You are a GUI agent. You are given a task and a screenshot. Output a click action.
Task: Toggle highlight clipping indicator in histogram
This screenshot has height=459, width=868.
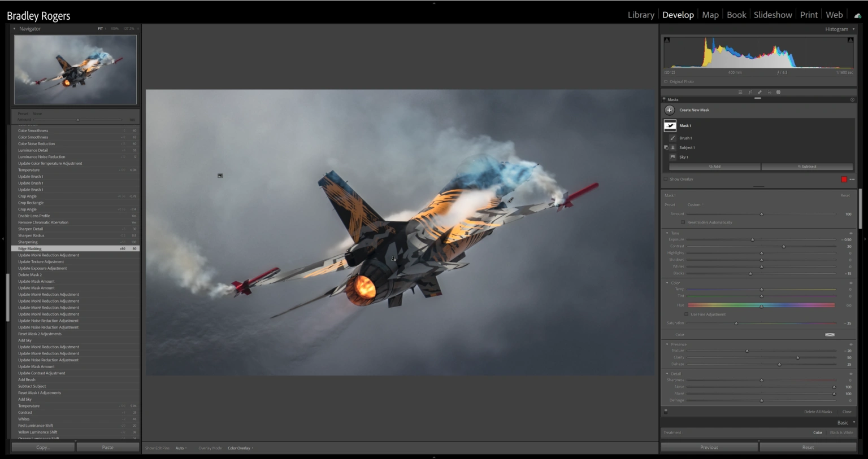850,40
